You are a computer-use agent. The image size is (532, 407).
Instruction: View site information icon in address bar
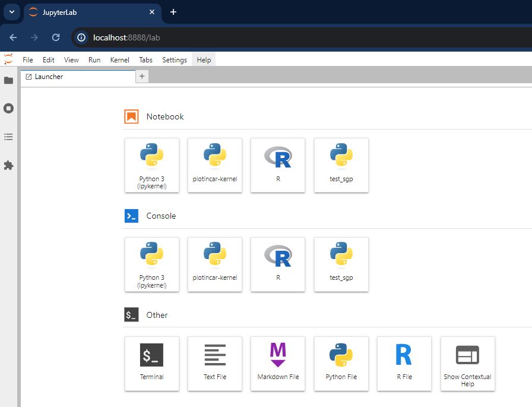tap(81, 37)
